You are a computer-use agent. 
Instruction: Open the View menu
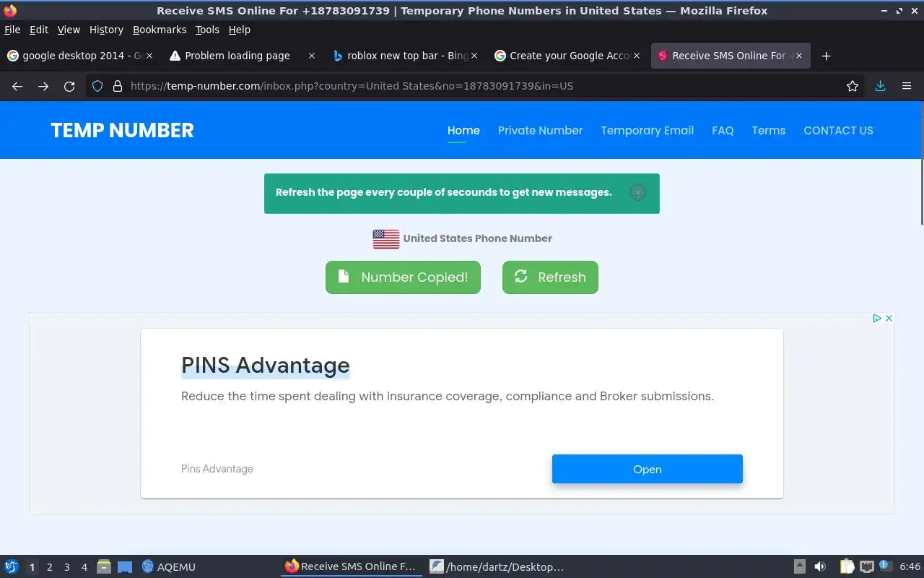(69, 30)
